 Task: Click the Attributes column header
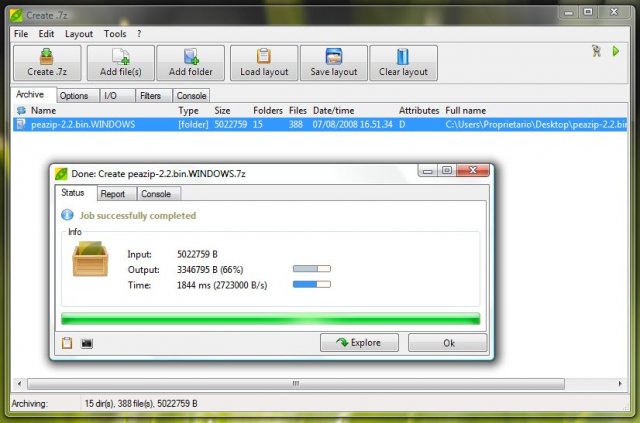click(419, 111)
